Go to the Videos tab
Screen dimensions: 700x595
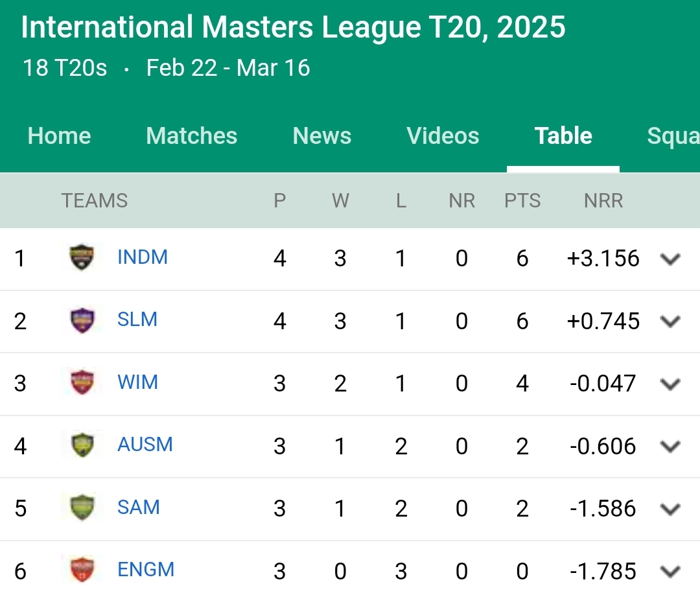pyautogui.click(x=443, y=135)
